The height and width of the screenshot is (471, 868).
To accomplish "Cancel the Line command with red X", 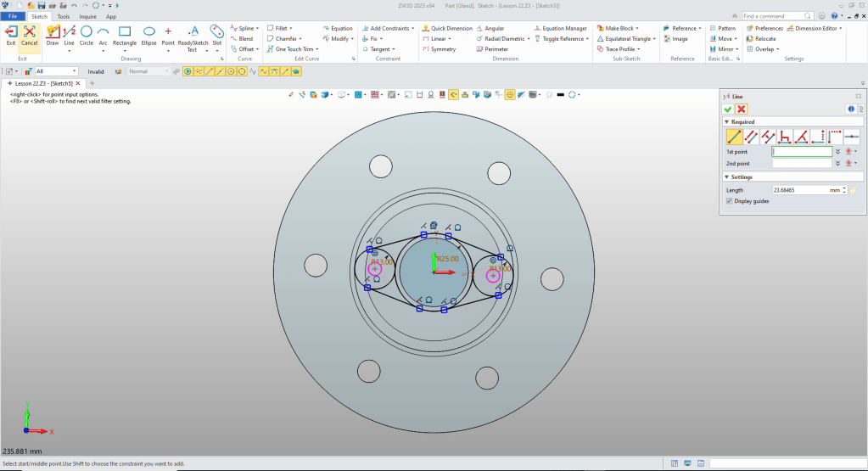I will click(x=742, y=109).
